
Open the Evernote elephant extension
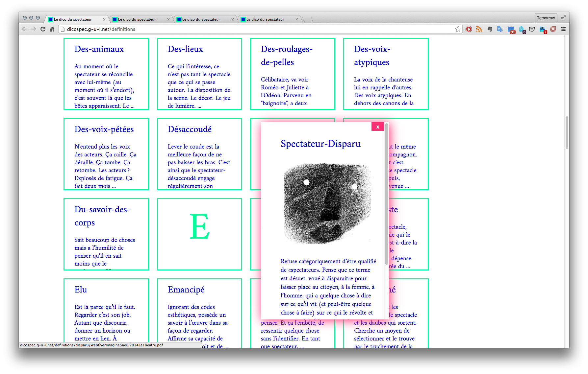[x=490, y=29]
